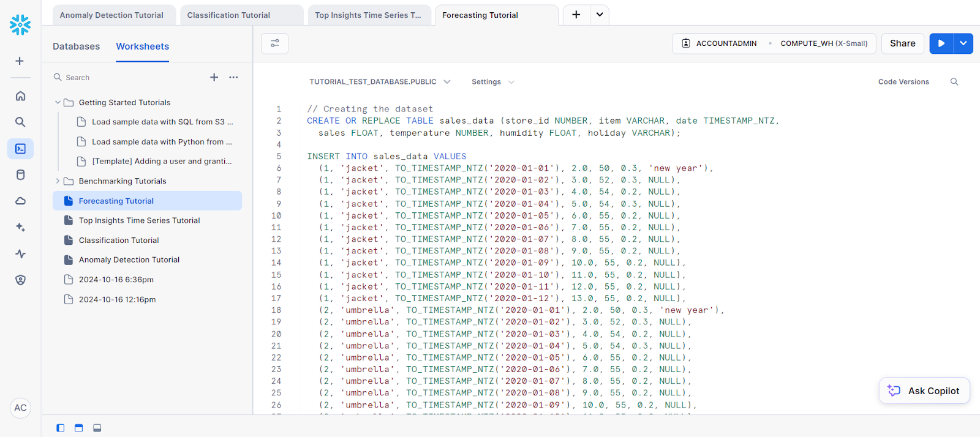Click the worksheet Search input field
Image resolution: width=980 pixels, height=437 pixels.
(129, 78)
